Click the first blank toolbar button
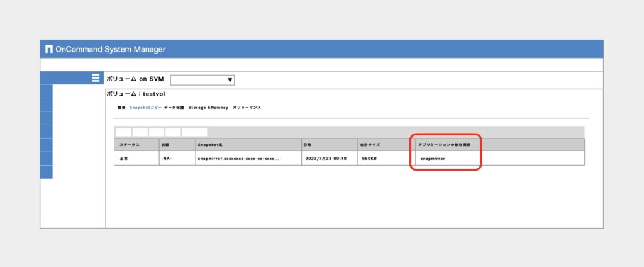 pos(124,132)
